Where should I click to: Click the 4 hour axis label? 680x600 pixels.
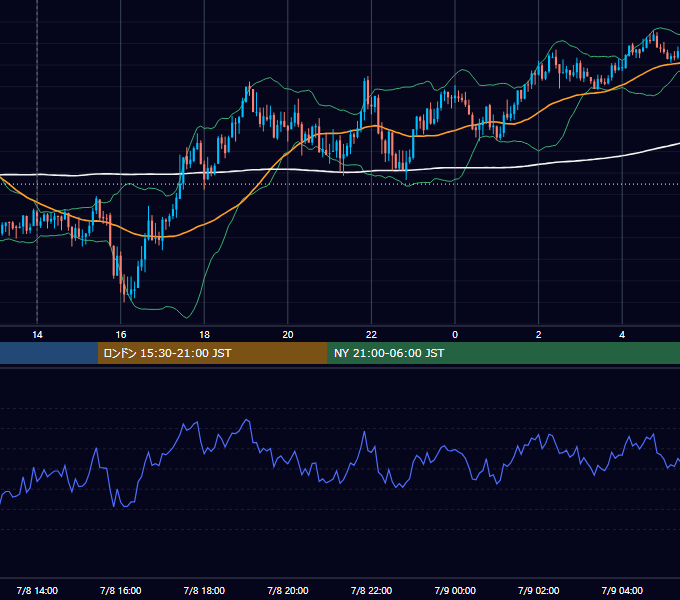[622, 335]
